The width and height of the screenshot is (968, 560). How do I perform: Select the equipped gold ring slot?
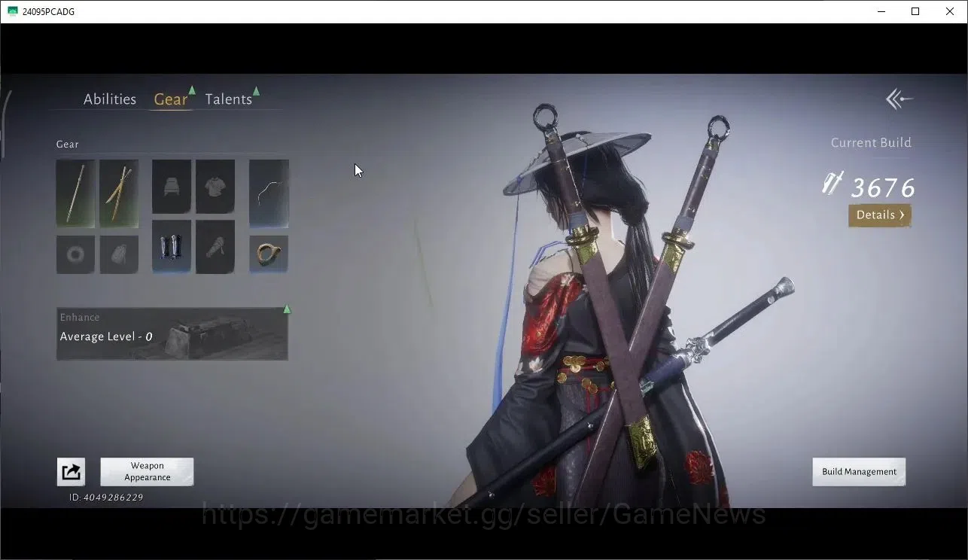[269, 254]
